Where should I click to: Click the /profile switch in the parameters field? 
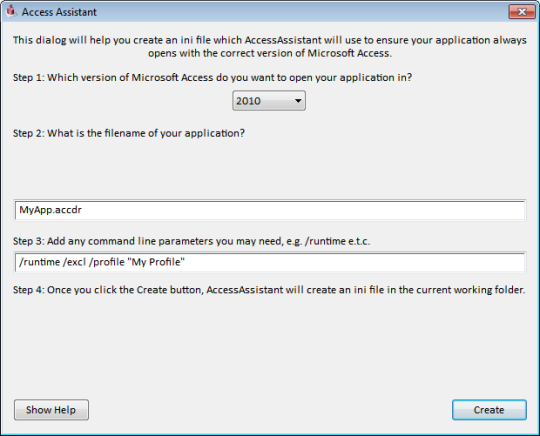tap(106, 262)
